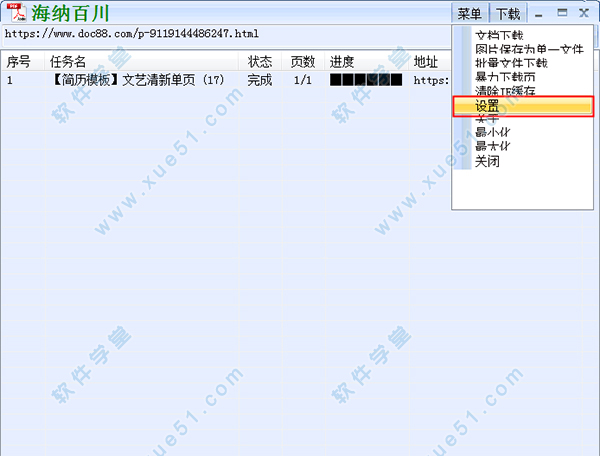600x456 pixels.
Task: Click the PDF app icon in title bar
Action: click(17, 12)
